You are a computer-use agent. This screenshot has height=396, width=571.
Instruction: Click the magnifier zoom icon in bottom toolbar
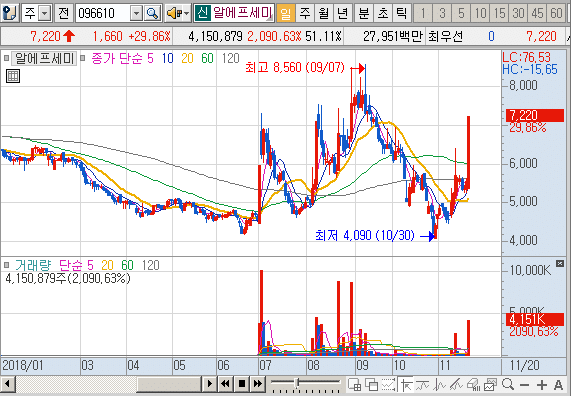[x=508, y=385]
